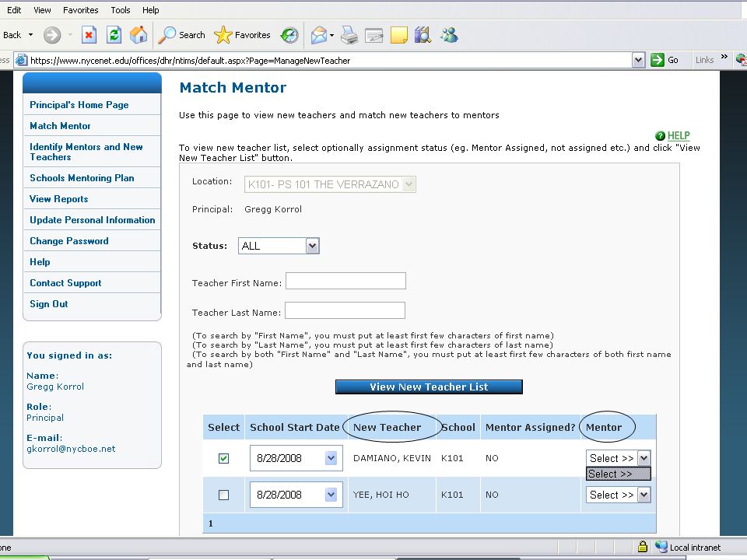747x560 pixels.
Task: Click the Stop loading icon
Action: click(89, 35)
